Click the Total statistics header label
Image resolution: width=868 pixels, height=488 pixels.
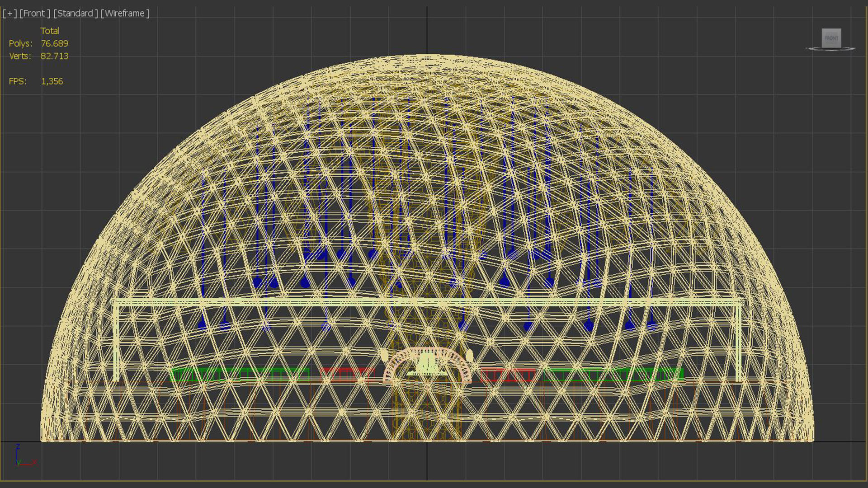click(50, 31)
